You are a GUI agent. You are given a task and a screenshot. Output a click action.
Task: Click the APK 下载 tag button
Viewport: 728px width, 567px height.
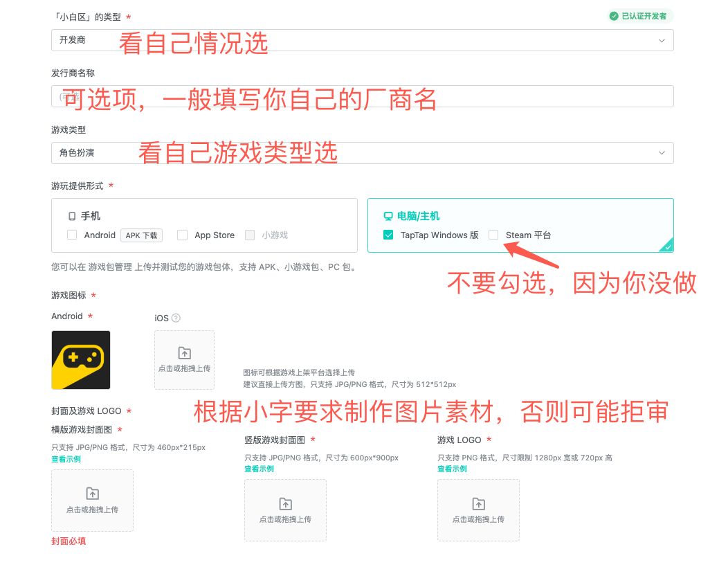coord(142,235)
